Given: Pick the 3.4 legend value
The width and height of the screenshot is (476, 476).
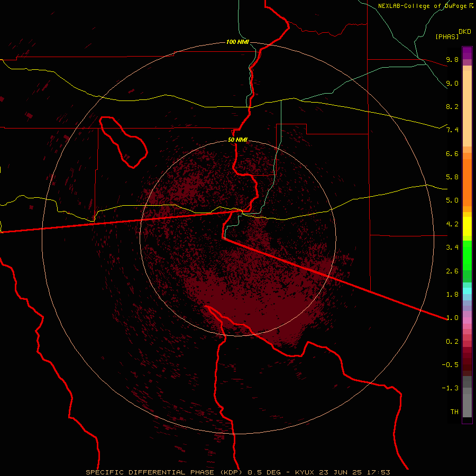Looking at the screenshot, I should [452, 248].
